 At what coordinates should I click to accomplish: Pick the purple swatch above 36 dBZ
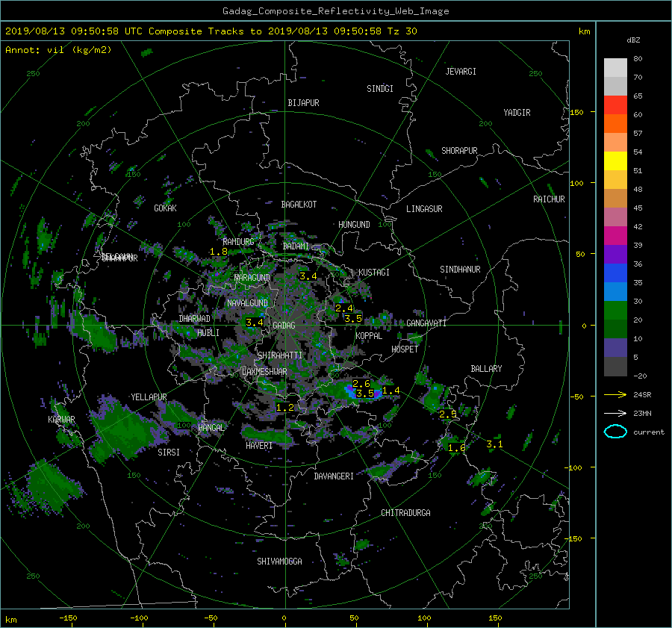615,254
